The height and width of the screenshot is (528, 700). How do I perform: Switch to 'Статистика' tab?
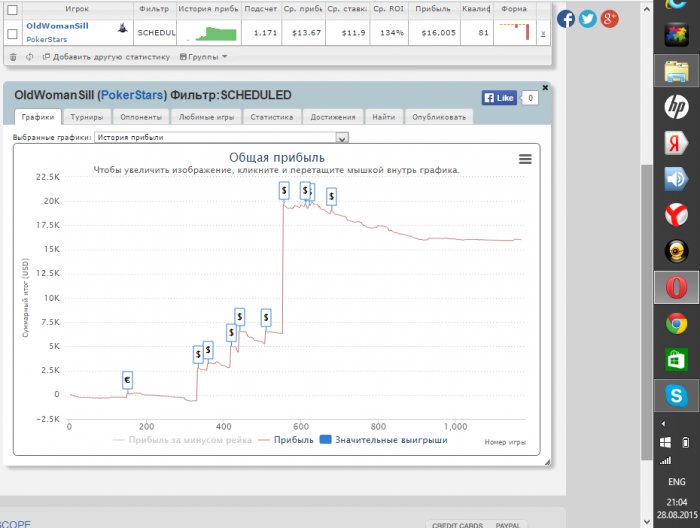[271, 117]
